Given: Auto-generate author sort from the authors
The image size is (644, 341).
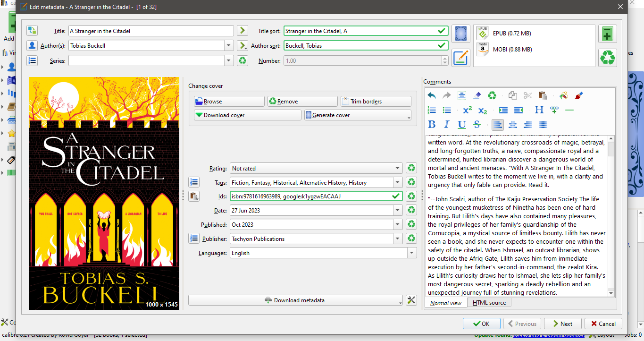Looking at the screenshot, I should (x=243, y=46).
